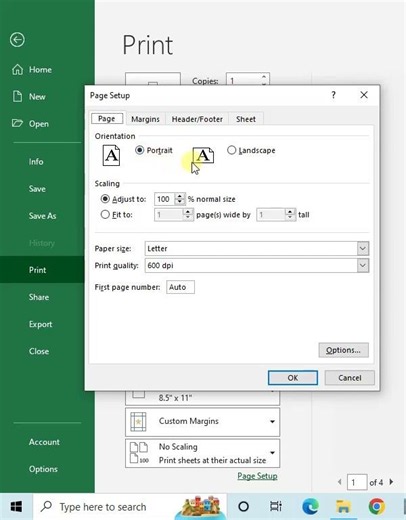Select Info in the backstage menu
406x520 pixels.
tap(36, 162)
